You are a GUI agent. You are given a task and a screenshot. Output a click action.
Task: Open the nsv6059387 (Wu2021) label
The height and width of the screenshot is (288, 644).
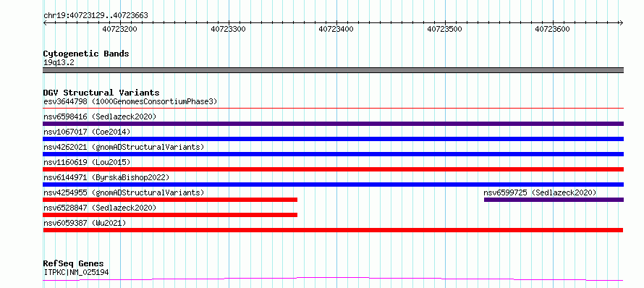tap(85, 223)
